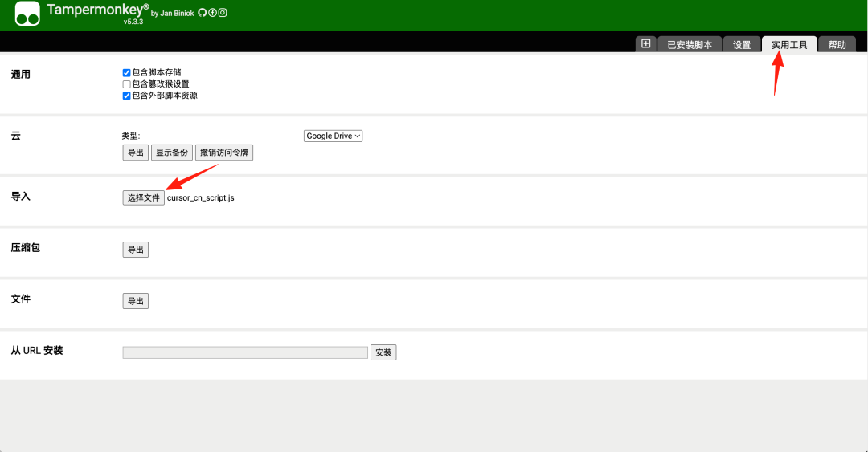Click the 安装 button beside URL field
The image size is (868, 452).
coord(383,352)
